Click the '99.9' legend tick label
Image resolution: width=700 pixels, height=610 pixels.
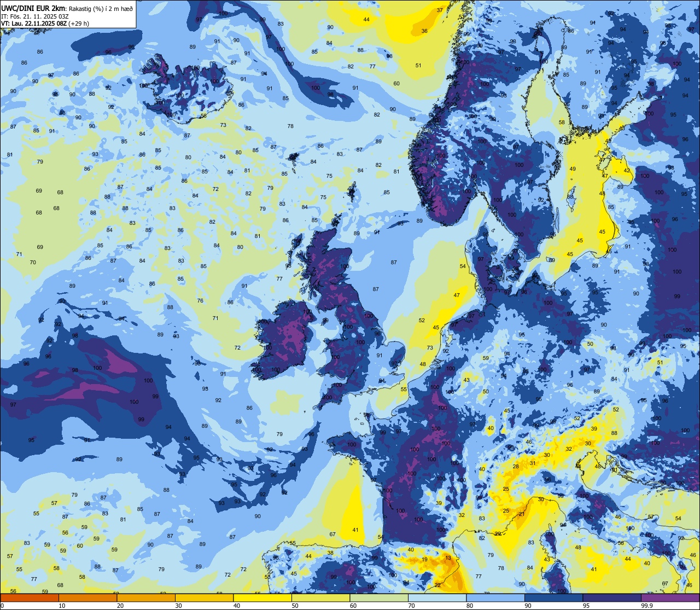click(x=647, y=606)
